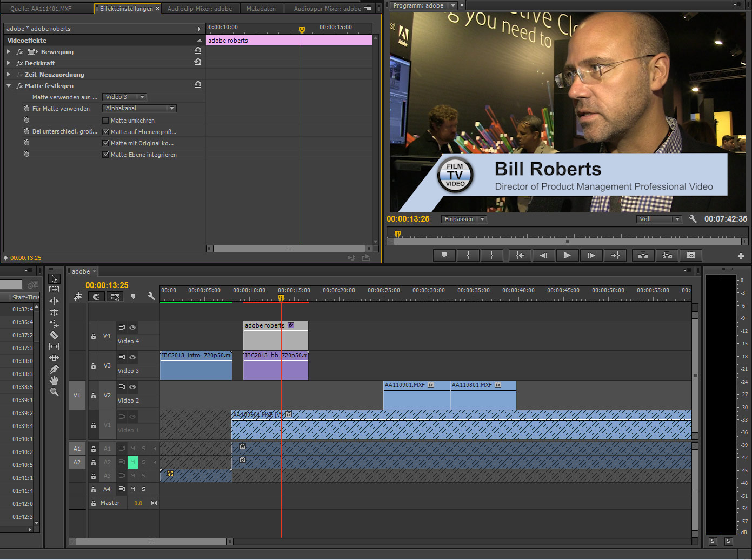Open Voll playback resolution dropdown

tap(659, 219)
